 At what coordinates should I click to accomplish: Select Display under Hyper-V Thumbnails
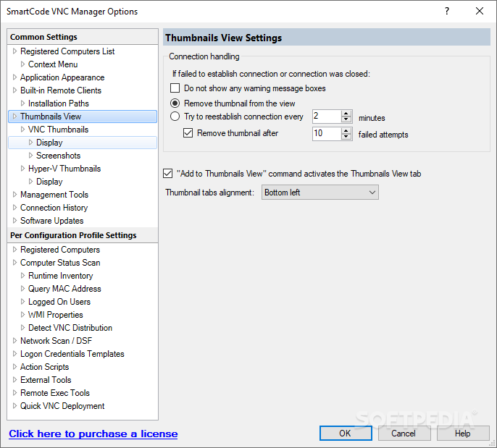tap(49, 182)
